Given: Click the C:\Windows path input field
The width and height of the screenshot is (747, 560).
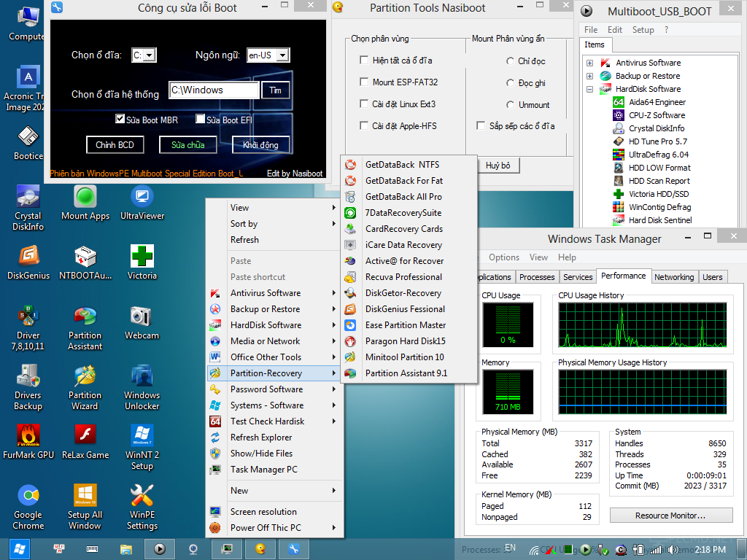Looking at the screenshot, I should pyautogui.click(x=214, y=90).
